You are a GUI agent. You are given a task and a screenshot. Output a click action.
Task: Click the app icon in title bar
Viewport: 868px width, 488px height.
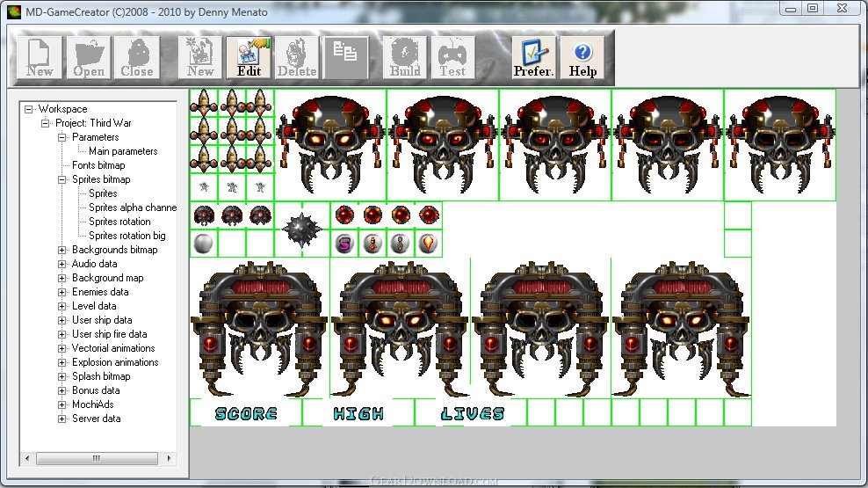pos(13,11)
